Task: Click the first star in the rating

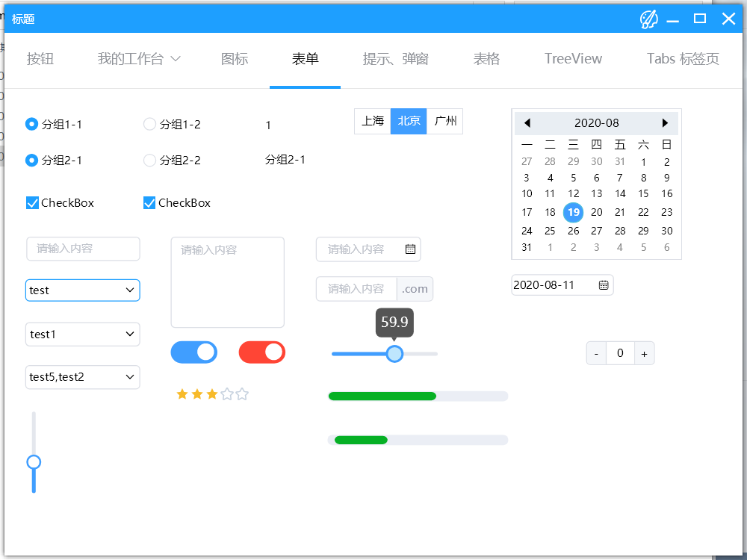Action: tap(182, 393)
